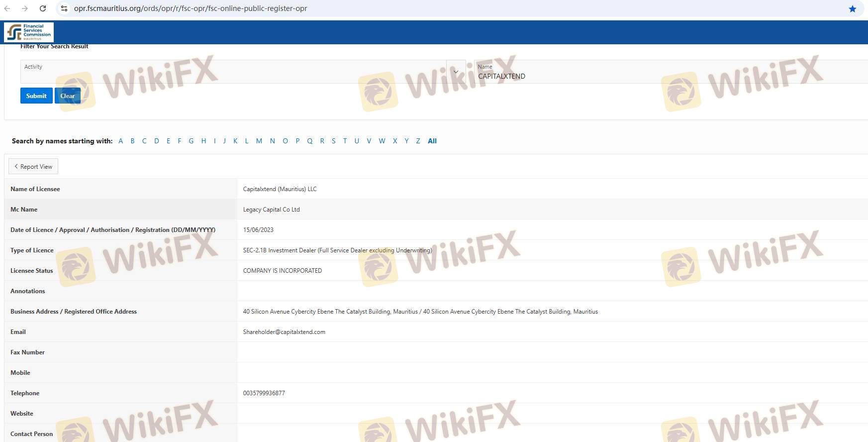868x442 pixels.
Task: Filter names starting with T
Action: [345, 141]
